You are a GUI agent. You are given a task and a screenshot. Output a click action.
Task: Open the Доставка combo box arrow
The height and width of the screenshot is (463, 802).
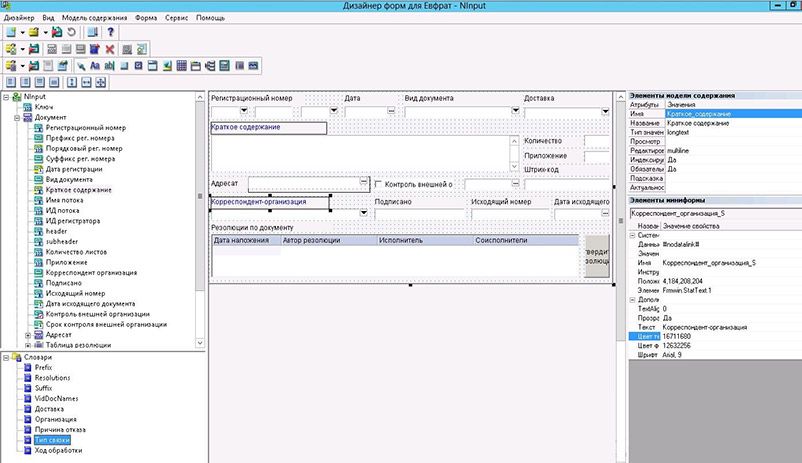pos(605,111)
